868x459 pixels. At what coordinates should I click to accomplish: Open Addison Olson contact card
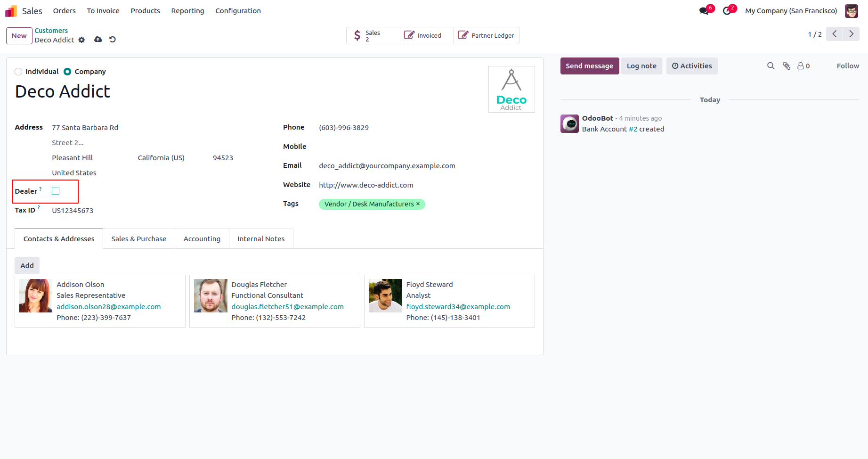(x=100, y=301)
